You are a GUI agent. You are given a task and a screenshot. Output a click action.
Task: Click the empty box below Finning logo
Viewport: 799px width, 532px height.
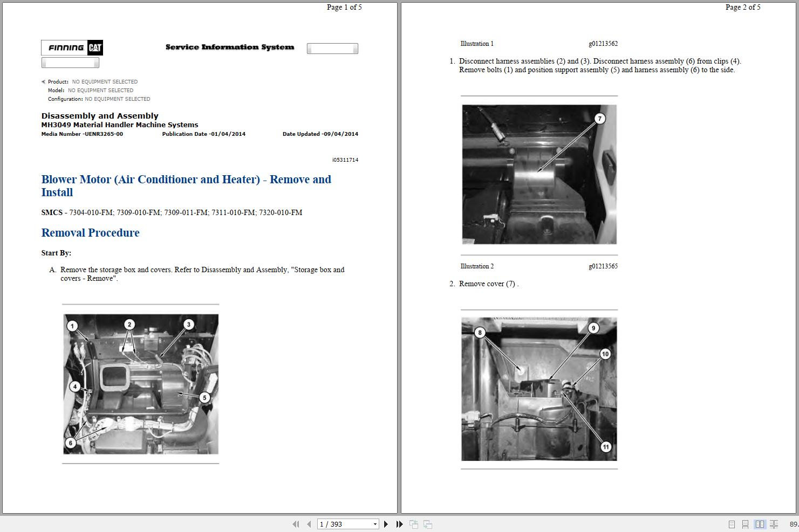pos(70,63)
